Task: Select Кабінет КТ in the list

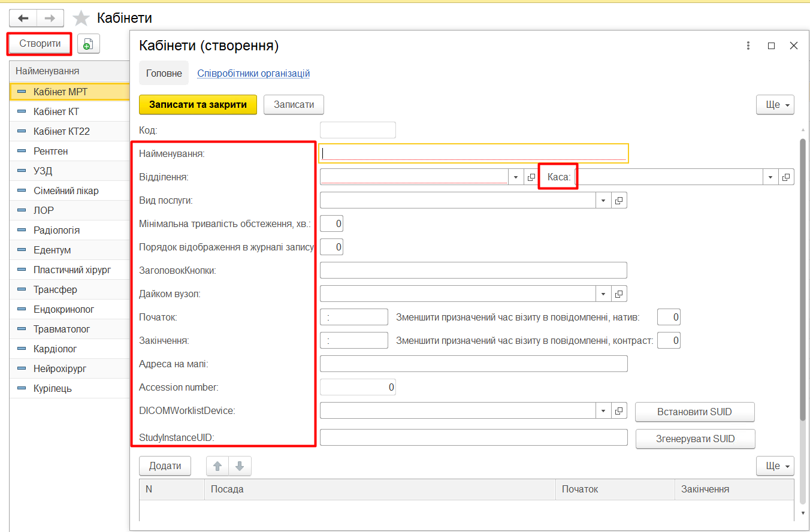Action: coord(56,111)
